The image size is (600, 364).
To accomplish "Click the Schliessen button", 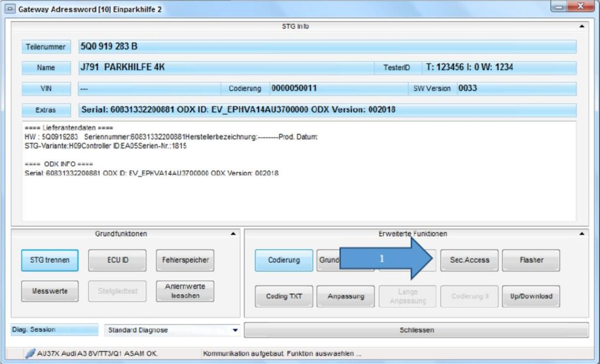I will [x=417, y=330].
